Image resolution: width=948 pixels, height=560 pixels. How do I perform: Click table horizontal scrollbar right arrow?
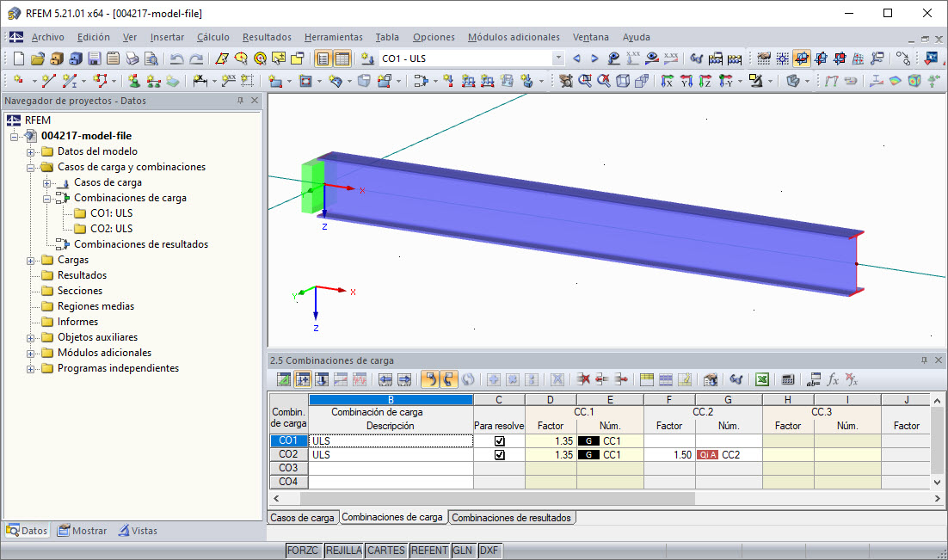[x=937, y=498]
